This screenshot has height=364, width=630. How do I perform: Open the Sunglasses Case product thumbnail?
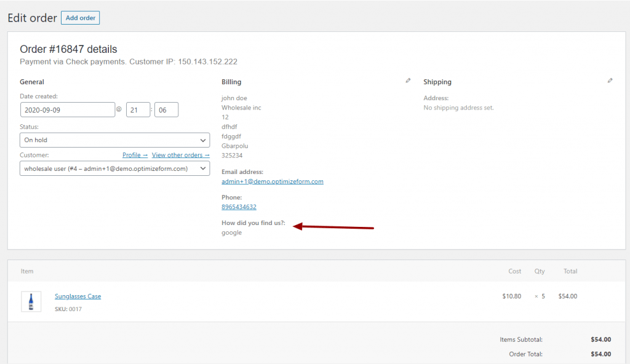coord(31,301)
